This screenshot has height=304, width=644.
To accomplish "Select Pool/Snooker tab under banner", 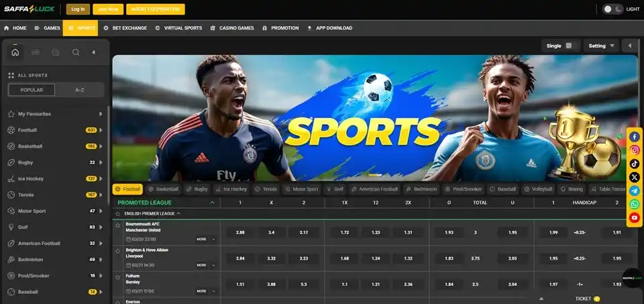I will point(464,189).
